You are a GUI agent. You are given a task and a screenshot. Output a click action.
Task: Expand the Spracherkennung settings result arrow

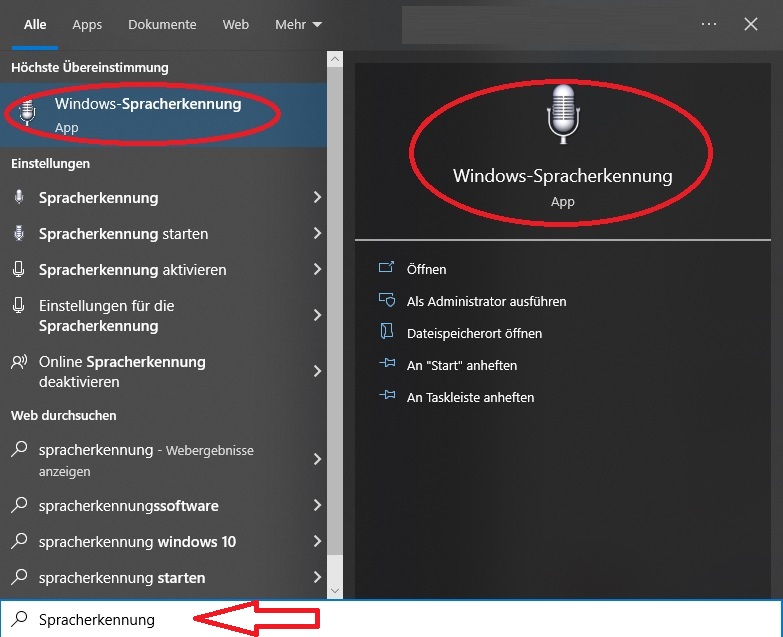pos(317,198)
